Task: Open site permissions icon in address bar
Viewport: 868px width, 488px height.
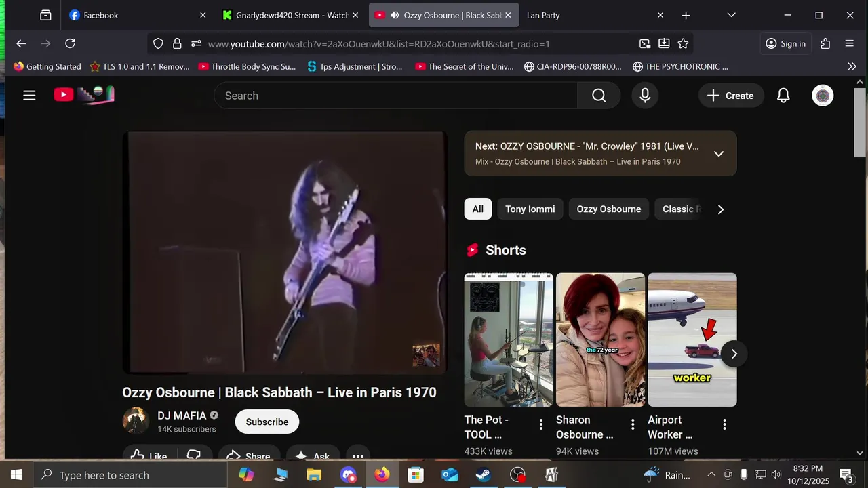Action: [196, 43]
